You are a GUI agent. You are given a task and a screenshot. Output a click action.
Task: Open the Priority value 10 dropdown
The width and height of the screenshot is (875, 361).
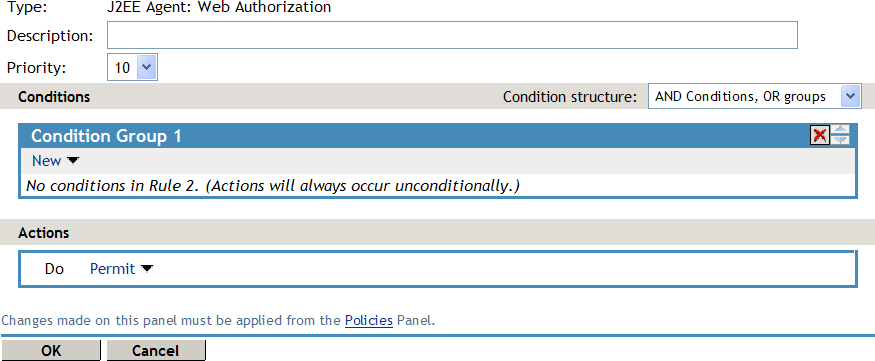pos(132,68)
